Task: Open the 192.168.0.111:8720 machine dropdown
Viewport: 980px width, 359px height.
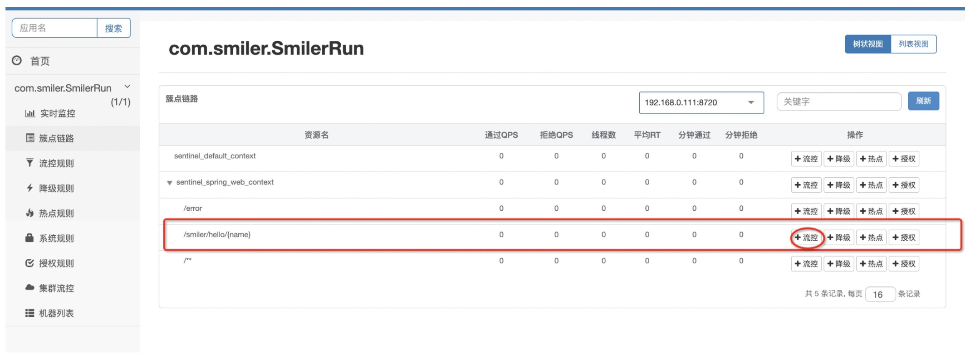Action: [x=701, y=102]
